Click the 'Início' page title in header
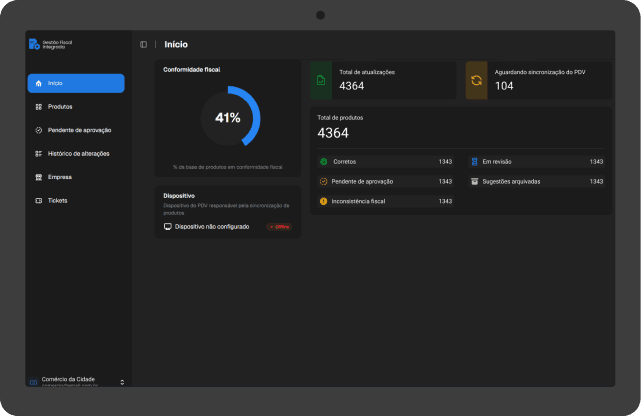The height and width of the screenshot is (416, 641). pos(176,45)
